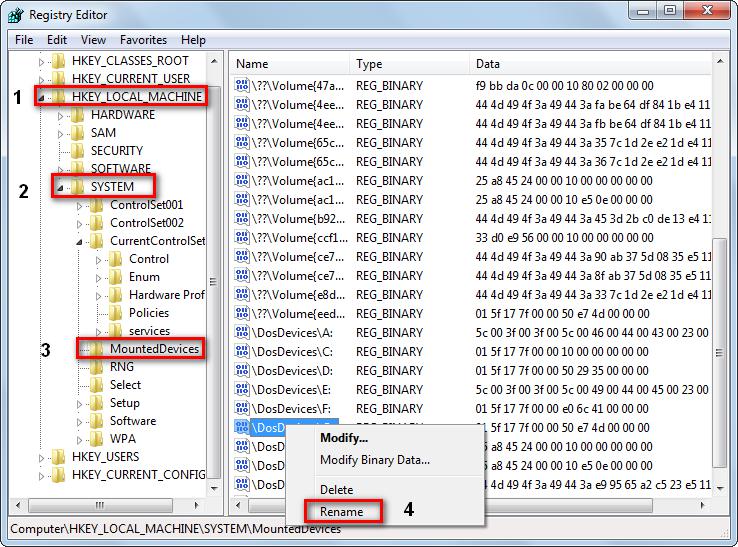Click tree pane scroll-right arrow

tap(196, 506)
